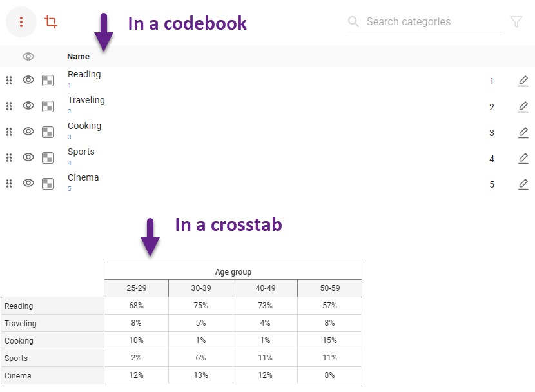Click the checkered swatch beside Cooking
The image size is (535, 392).
tap(48, 132)
